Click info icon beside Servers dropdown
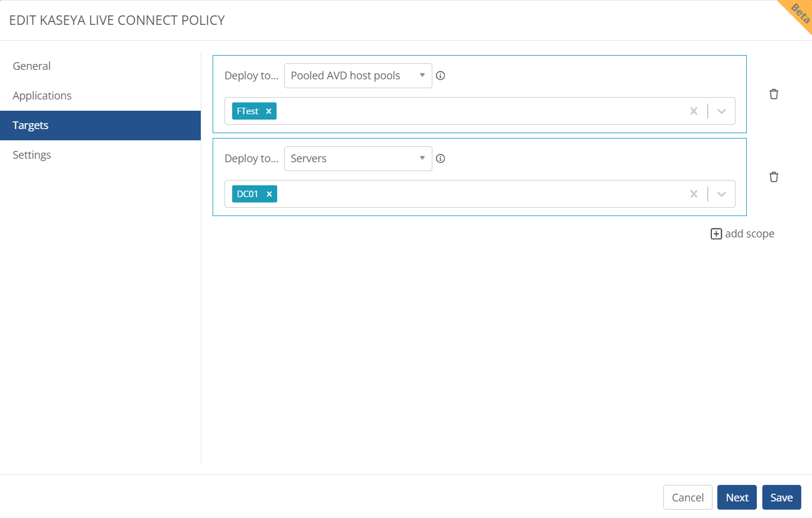Viewport: 812px width, 518px height. point(440,159)
